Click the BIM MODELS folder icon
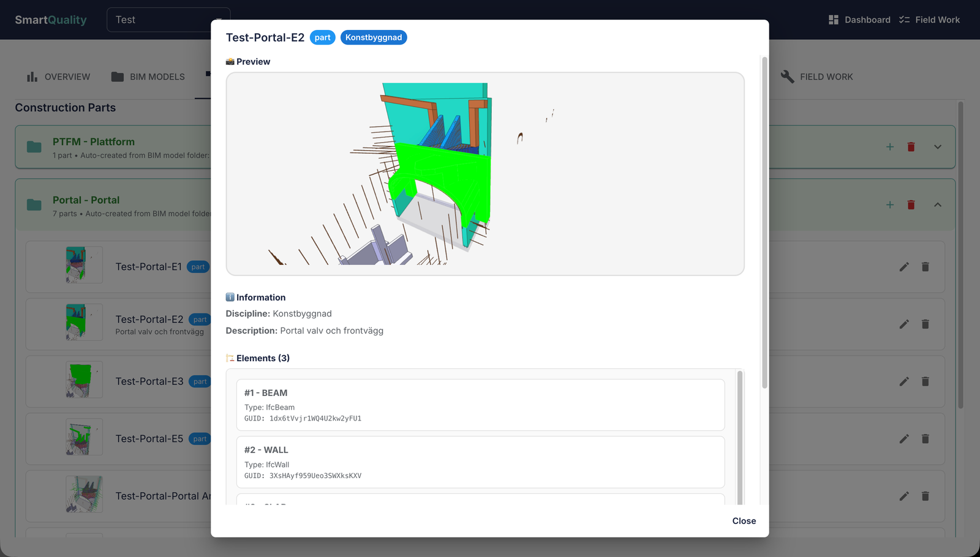This screenshot has width=980, height=557. (x=117, y=77)
